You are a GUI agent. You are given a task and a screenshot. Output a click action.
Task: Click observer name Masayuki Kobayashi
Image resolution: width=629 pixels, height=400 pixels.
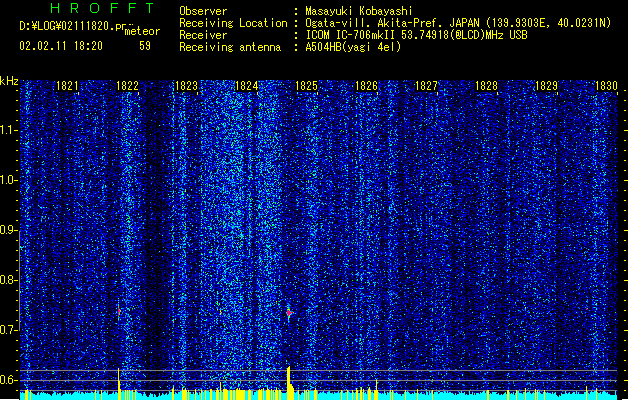359,11
